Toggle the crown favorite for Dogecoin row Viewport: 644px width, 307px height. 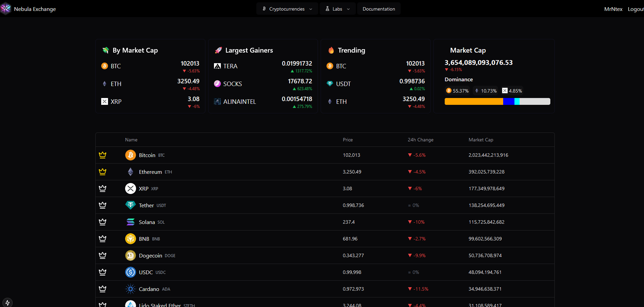[103, 255]
